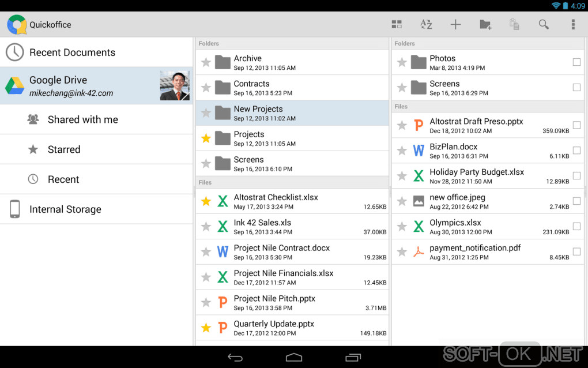
Task: Tap the Android recent apps button
Action: click(x=353, y=358)
